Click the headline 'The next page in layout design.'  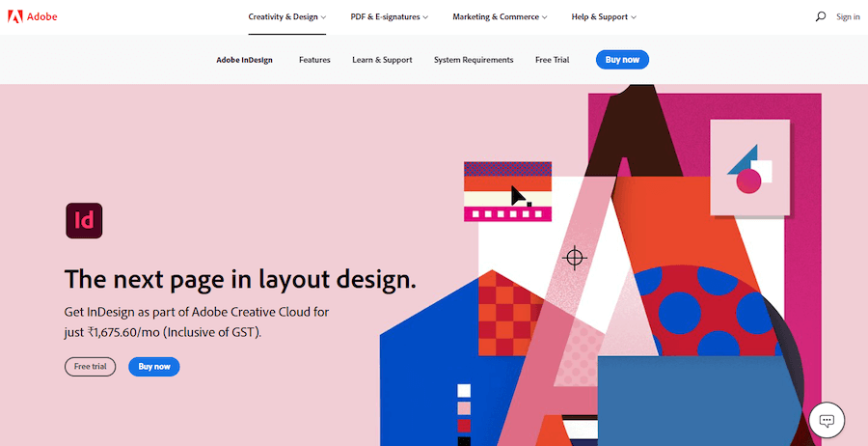240,279
